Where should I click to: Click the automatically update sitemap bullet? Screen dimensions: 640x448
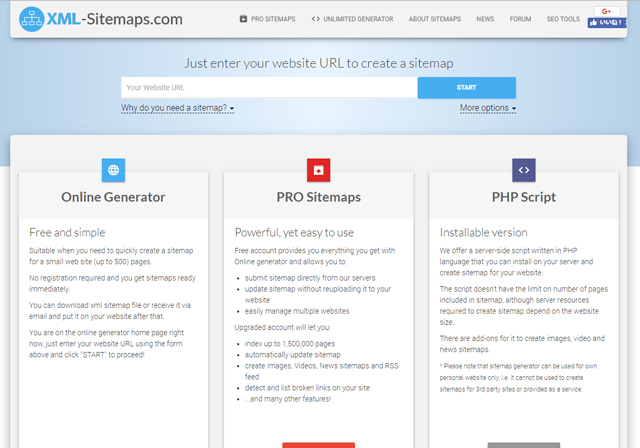pos(292,355)
